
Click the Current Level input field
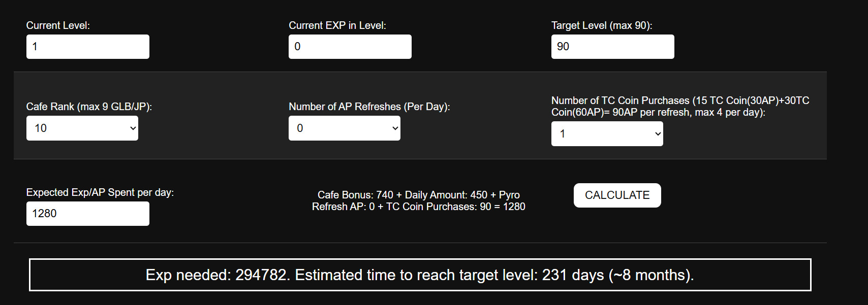[x=87, y=47]
